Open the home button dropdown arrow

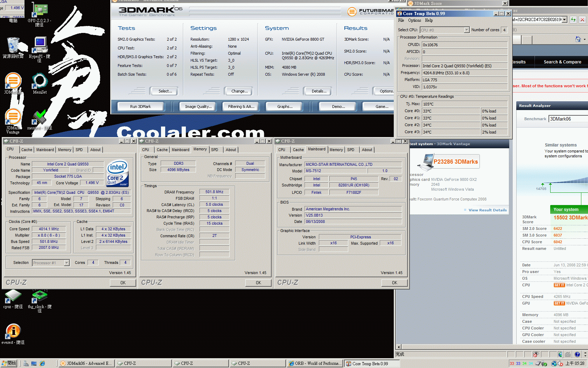585,39
